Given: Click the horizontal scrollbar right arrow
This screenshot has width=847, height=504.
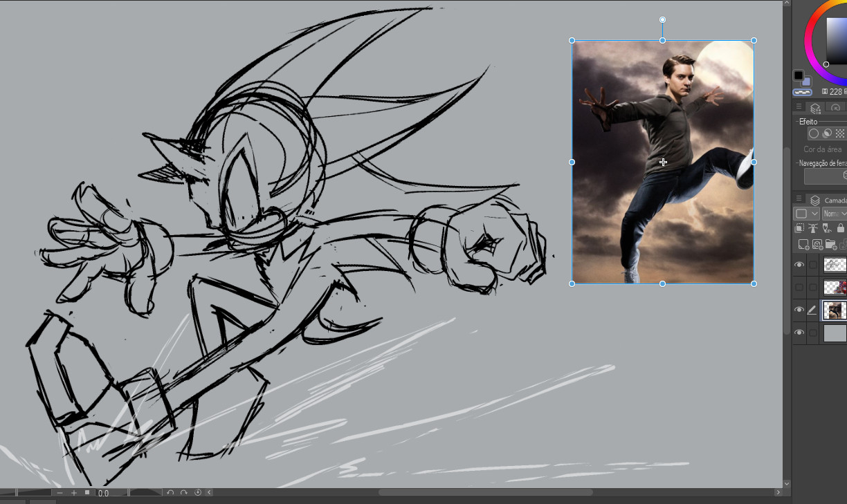Looking at the screenshot, I should [778, 493].
